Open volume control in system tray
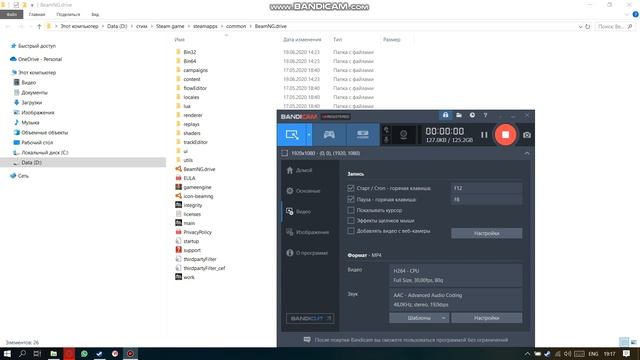The width and height of the screenshot is (640, 360). [568, 354]
